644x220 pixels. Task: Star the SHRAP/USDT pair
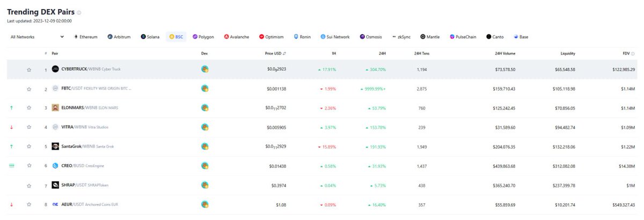point(29,186)
